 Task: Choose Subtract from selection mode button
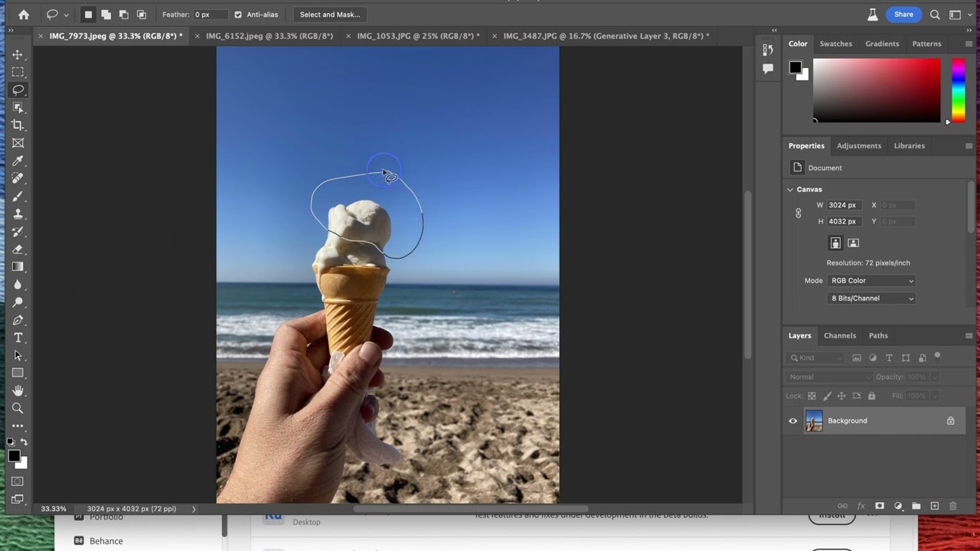pos(123,15)
